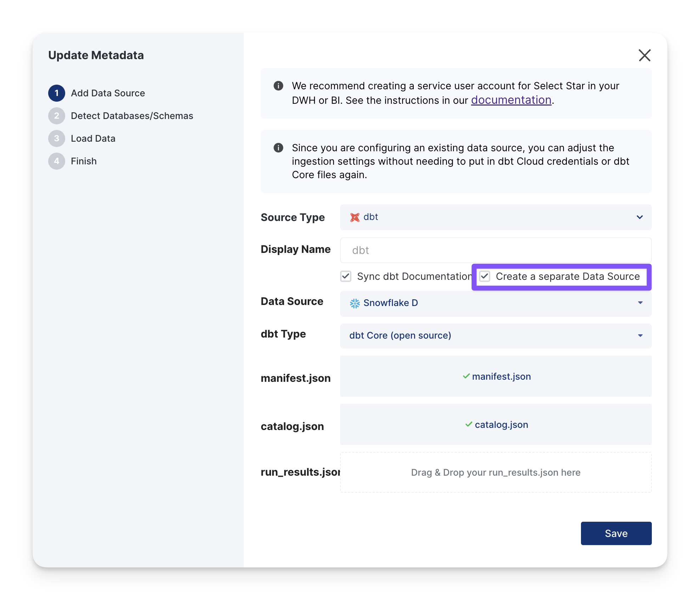Viewport: 700px width, 600px height.
Task: Go to Detect Databases/Schemas step
Action: tap(132, 116)
